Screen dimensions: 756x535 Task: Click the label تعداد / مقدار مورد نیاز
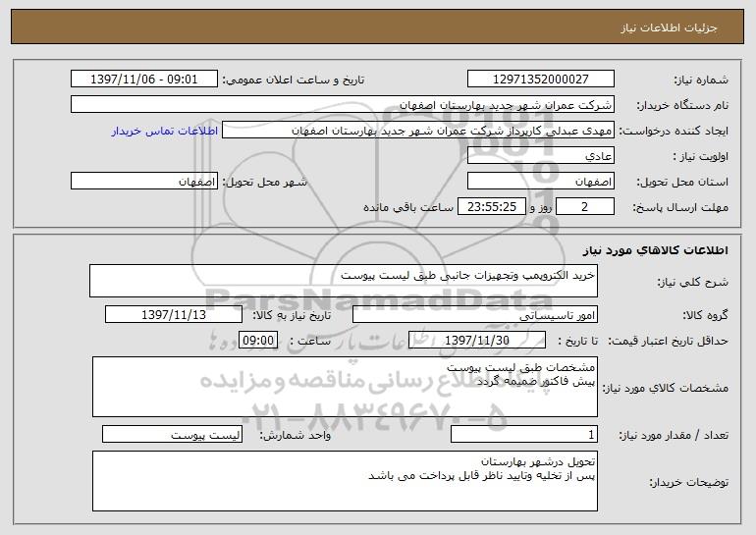[x=674, y=435]
